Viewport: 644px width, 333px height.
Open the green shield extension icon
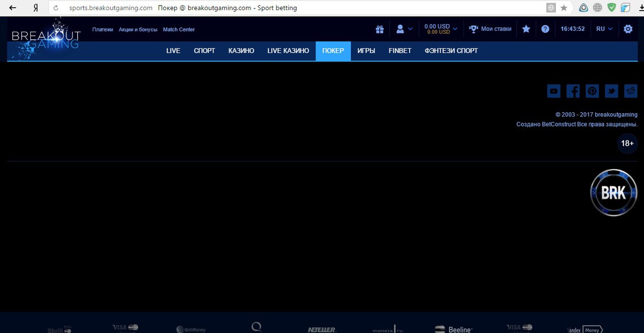(612, 8)
